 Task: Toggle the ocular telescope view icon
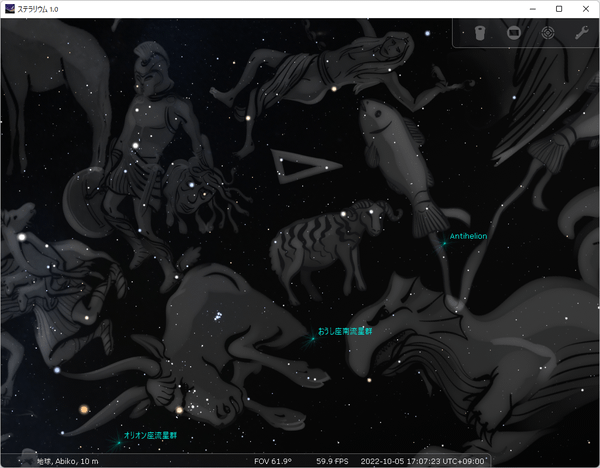click(480, 33)
